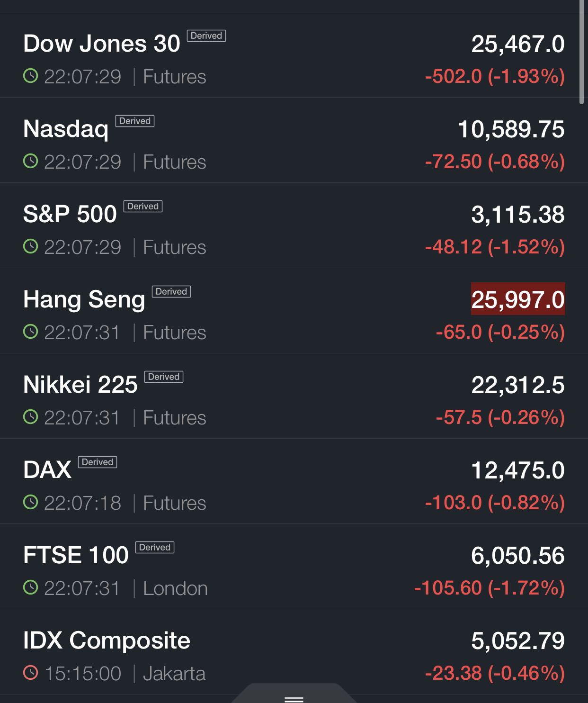The width and height of the screenshot is (588, 703).
Task: Open the Dow Jones 30 index
Action: pyautogui.click(x=102, y=44)
